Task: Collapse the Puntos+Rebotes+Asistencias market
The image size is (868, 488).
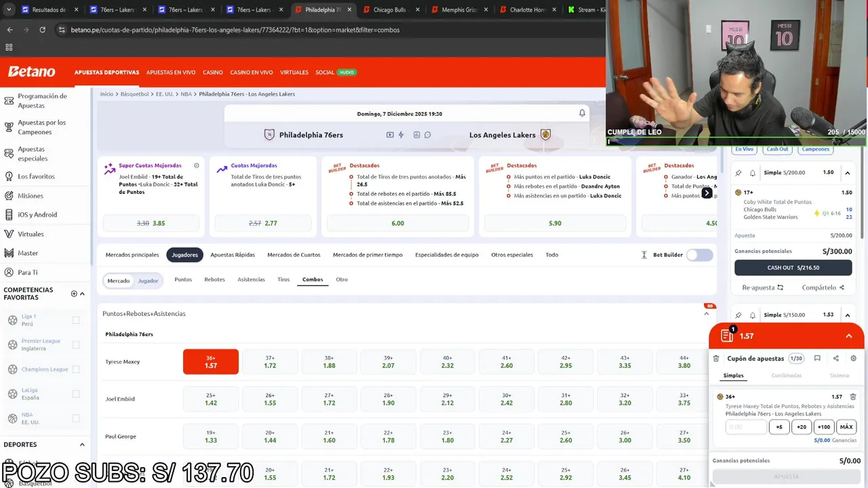Action: pos(706,314)
